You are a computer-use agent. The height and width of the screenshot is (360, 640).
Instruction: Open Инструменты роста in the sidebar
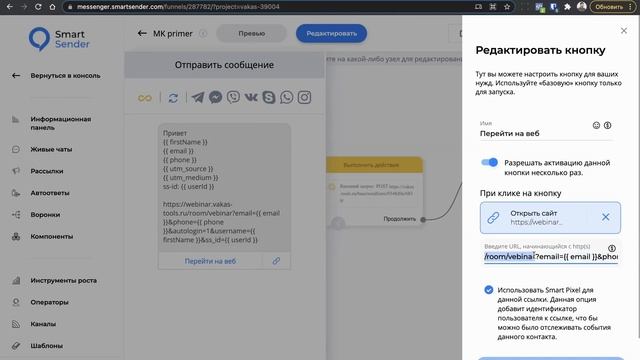coord(54,280)
